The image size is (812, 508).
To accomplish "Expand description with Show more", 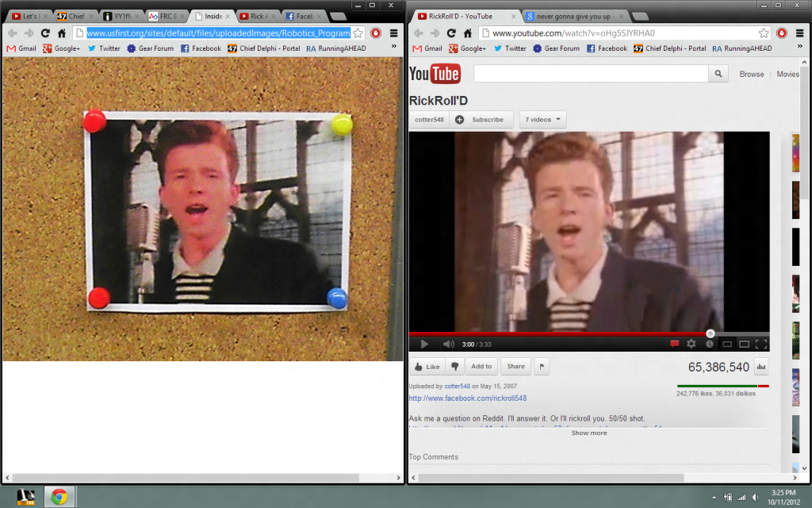I will [589, 433].
